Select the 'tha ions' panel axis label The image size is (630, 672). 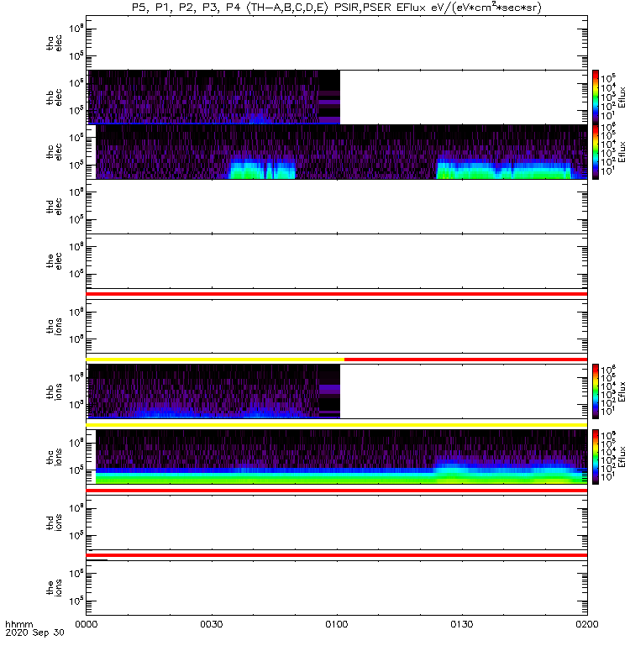[55, 326]
